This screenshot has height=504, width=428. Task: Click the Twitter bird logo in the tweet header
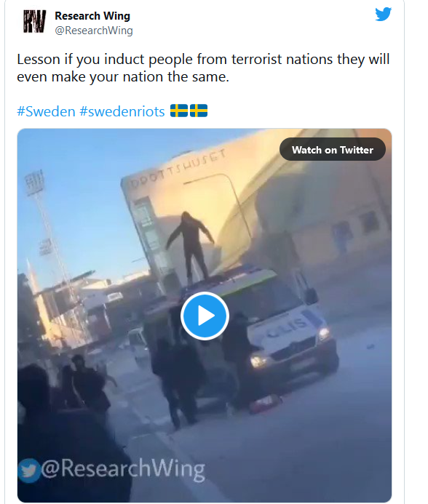(383, 14)
